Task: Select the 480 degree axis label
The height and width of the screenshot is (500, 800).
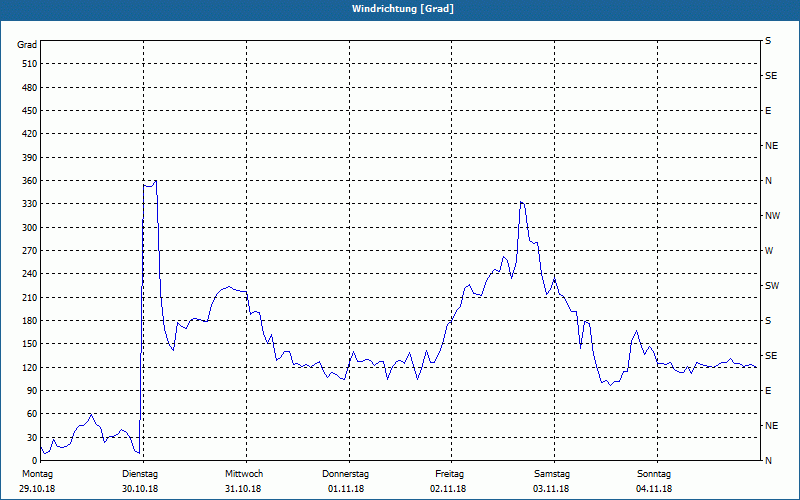Action: tap(30, 88)
